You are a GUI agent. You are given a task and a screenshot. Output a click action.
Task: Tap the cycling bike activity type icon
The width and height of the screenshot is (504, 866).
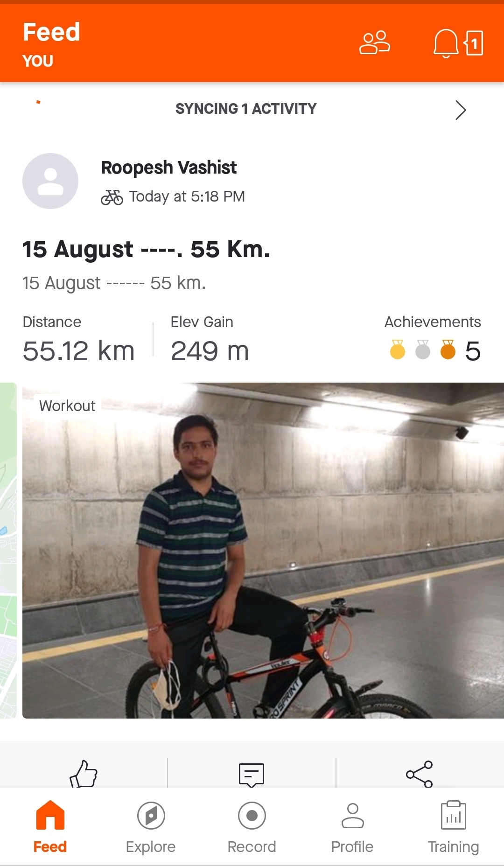[112, 197]
